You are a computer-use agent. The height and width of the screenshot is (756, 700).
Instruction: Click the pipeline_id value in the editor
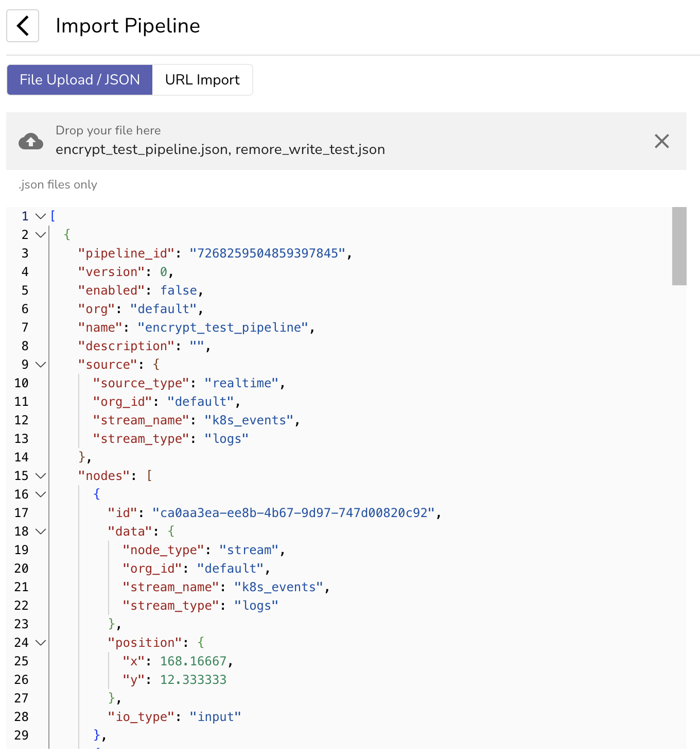pos(267,253)
